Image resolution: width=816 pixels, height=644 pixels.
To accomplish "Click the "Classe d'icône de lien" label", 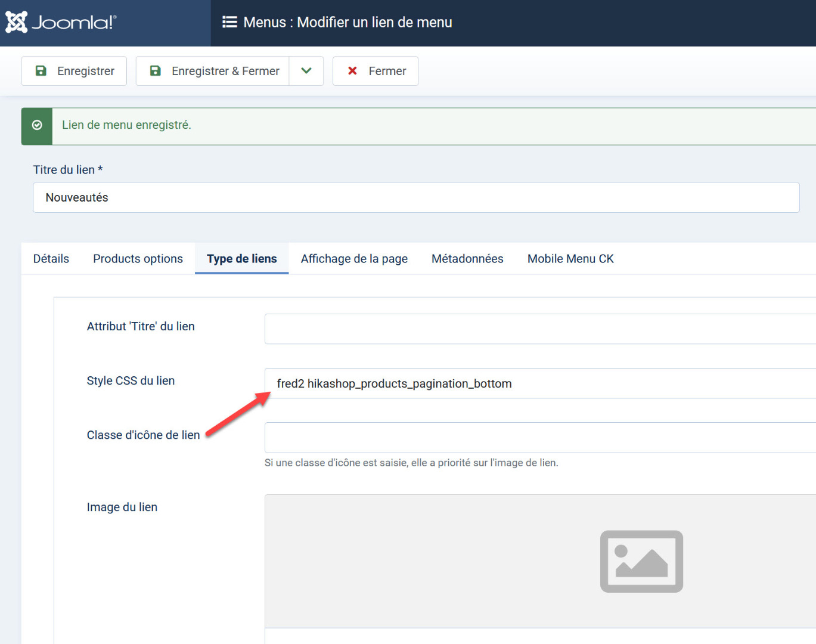I will click(x=143, y=435).
